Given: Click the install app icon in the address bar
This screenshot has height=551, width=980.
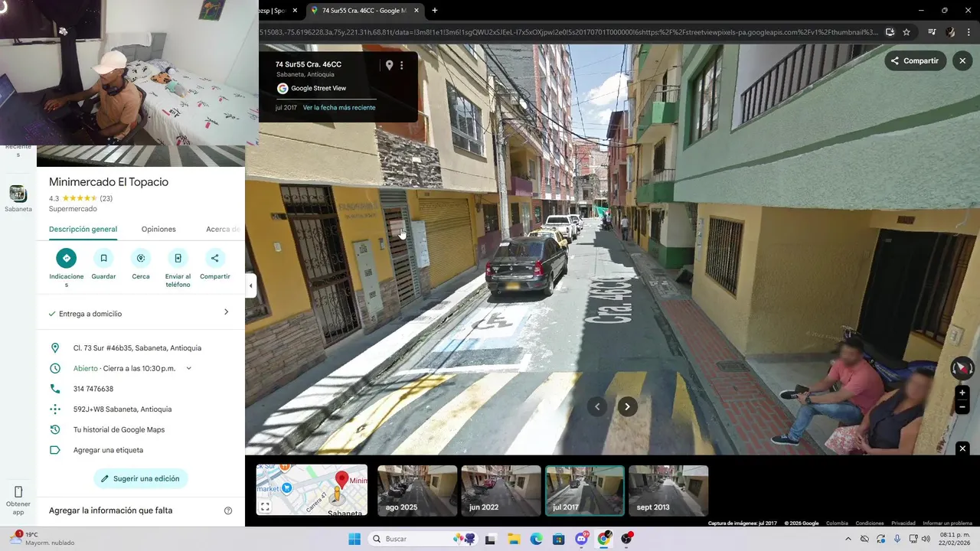Looking at the screenshot, I should point(890,32).
